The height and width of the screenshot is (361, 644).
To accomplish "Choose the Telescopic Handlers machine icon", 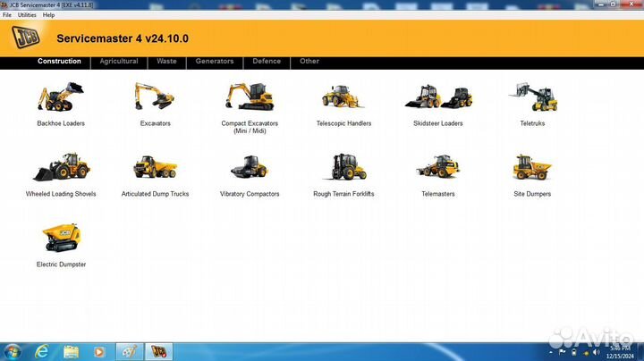I will click(x=343, y=97).
